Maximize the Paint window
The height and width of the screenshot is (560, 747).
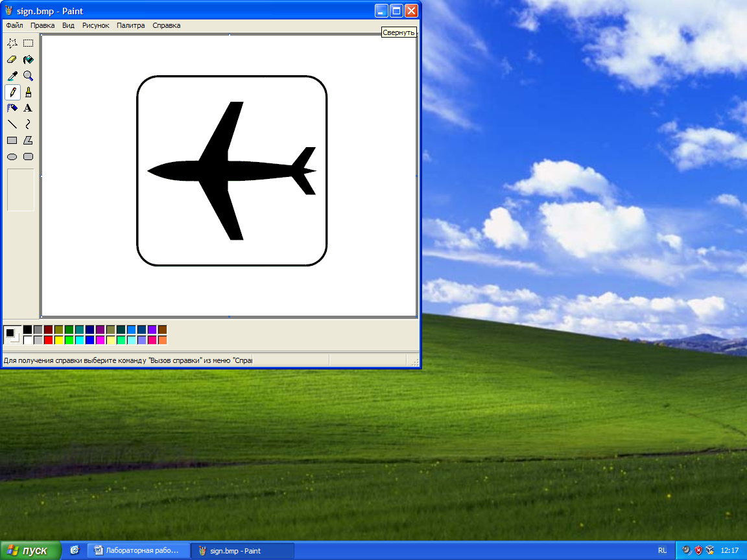[x=396, y=10]
